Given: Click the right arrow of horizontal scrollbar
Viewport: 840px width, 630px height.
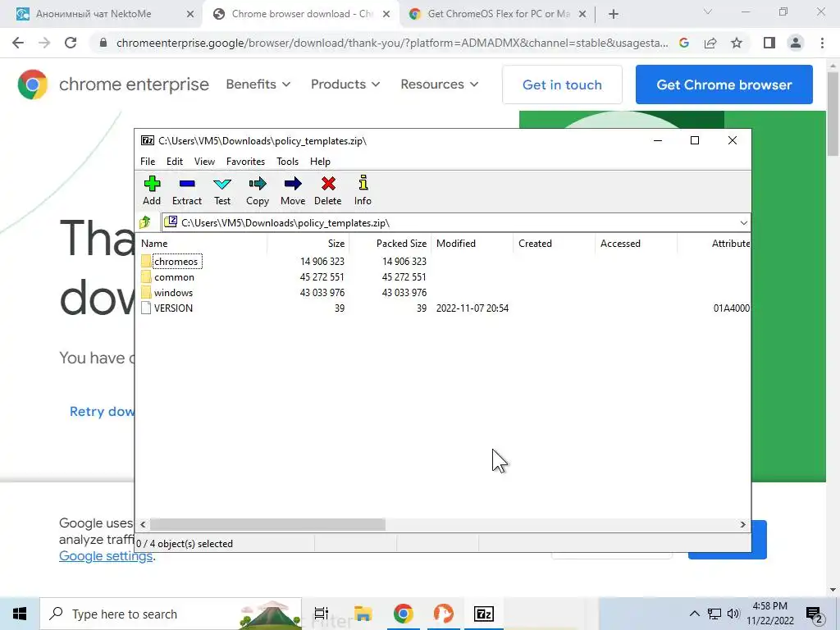Looking at the screenshot, I should [742, 524].
